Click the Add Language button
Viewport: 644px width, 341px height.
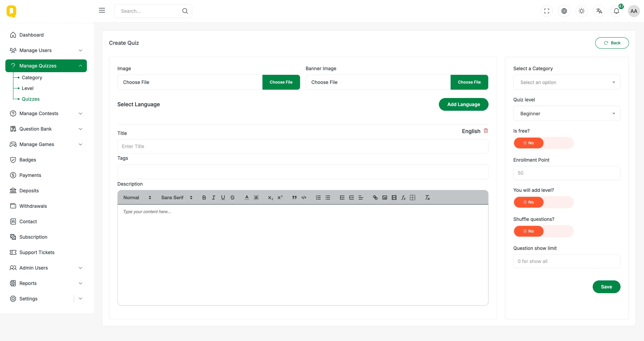coord(463,104)
